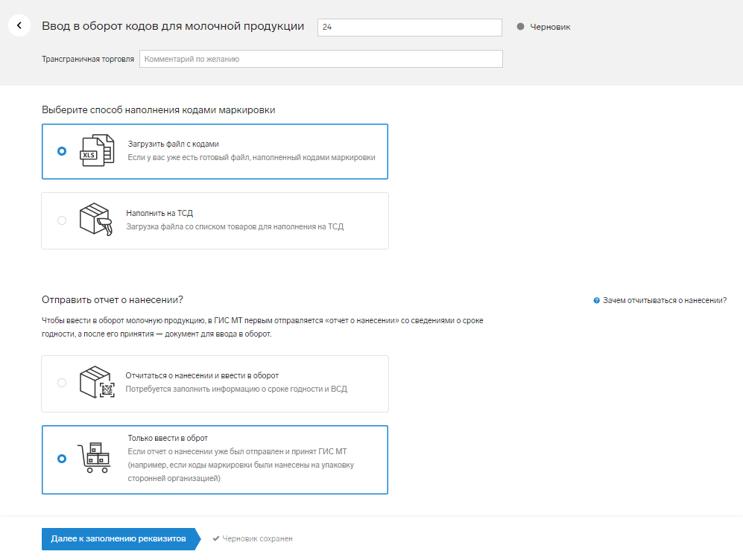Screen dimensions: 743x560
Task: Click the shopping cart with boxes icon
Action: pyautogui.click(x=95, y=458)
